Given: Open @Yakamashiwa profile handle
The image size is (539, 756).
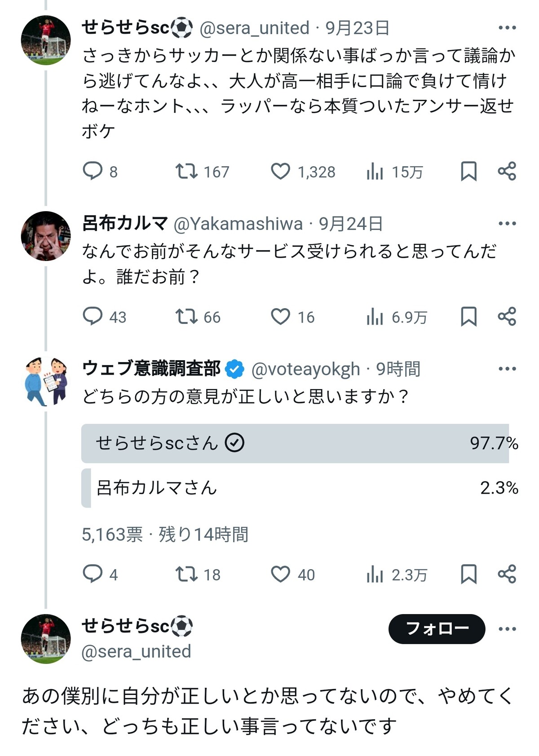Looking at the screenshot, I should (x=238, y=224).
